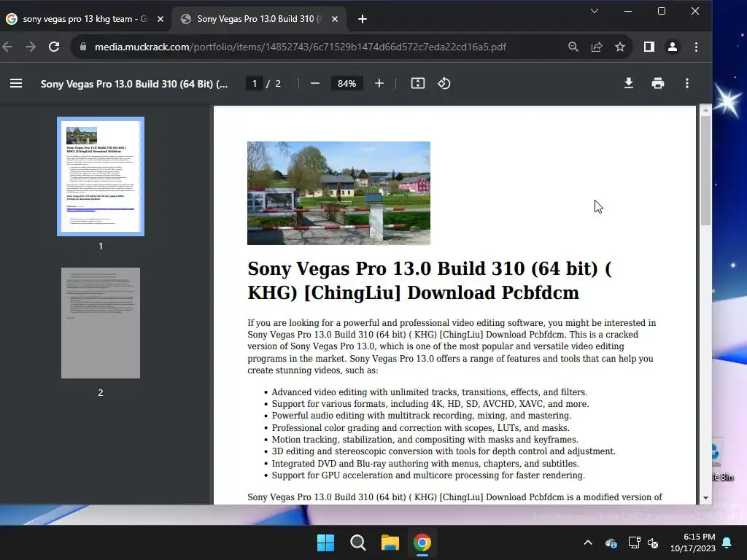Image resolution: width=747 pixels, height=560 pixels.
Task: Zoom in the PDF with plus icon
Action: click(379, 83)
